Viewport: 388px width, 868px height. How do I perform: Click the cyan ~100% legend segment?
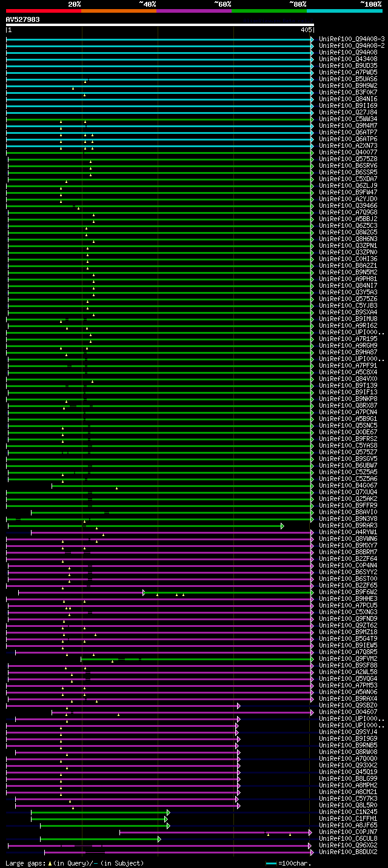click(344, 11)
